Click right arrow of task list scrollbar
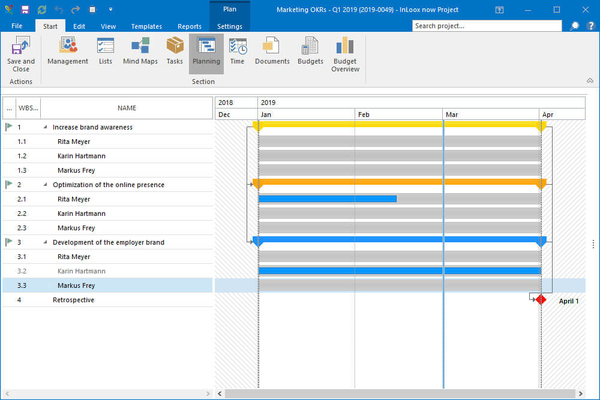The image size is (600, 400). click(208, 393)
